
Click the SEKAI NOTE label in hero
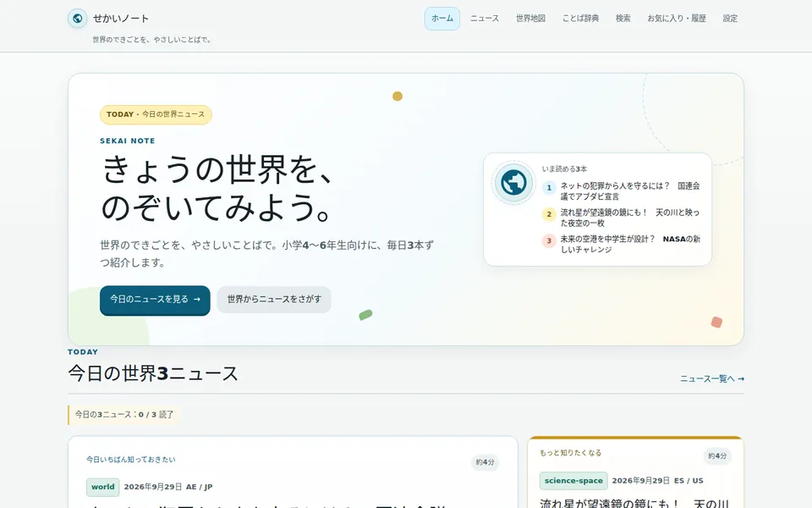pos(128,141)
